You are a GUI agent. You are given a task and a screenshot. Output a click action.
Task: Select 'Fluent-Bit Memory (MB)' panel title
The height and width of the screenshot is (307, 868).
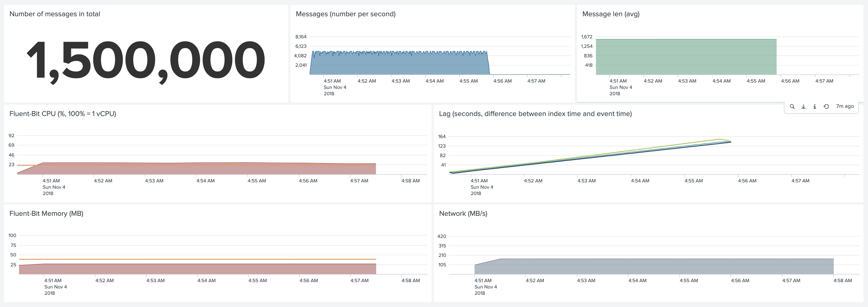click(47, 213)
